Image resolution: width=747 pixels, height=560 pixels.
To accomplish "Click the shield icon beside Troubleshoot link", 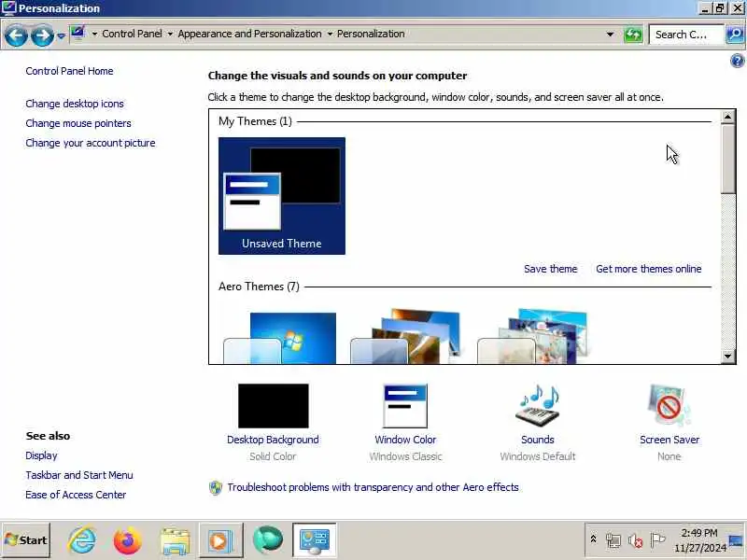I will 216,487.
